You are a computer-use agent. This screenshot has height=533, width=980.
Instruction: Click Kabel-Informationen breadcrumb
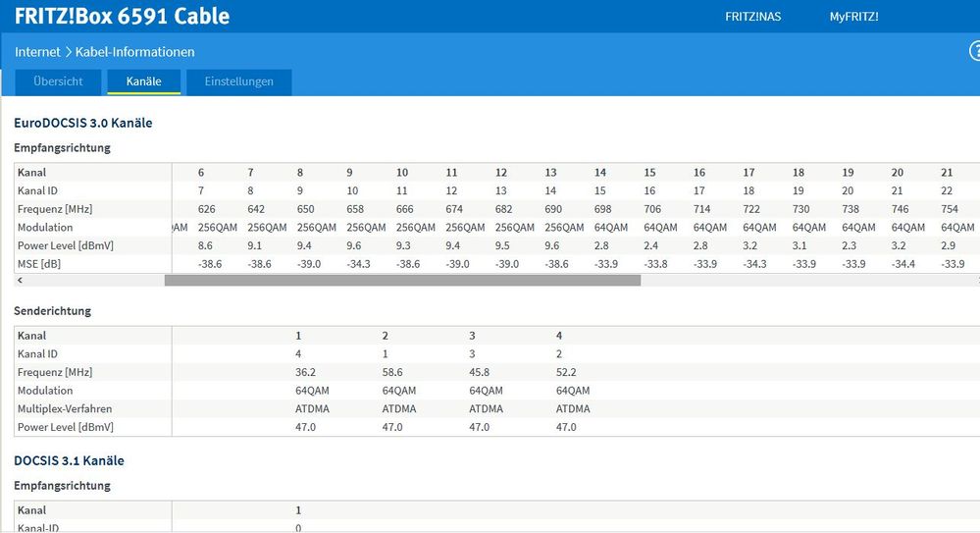coord(135,52)
